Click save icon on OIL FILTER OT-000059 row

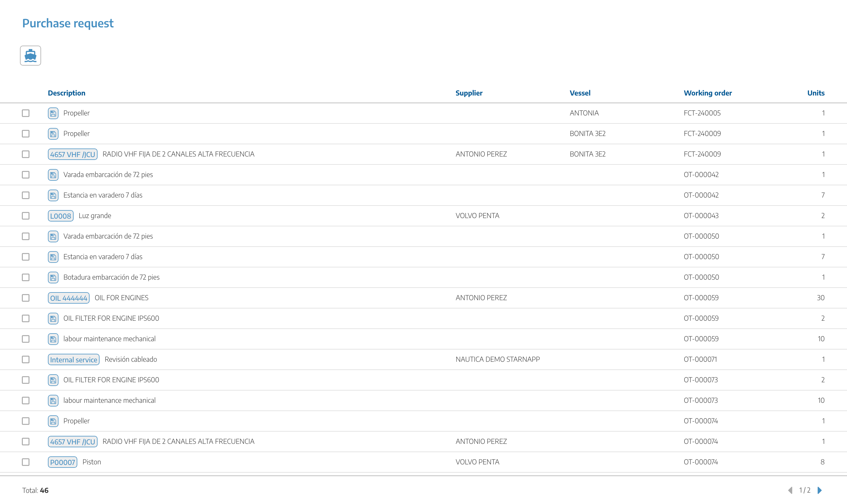click(53, 319)
